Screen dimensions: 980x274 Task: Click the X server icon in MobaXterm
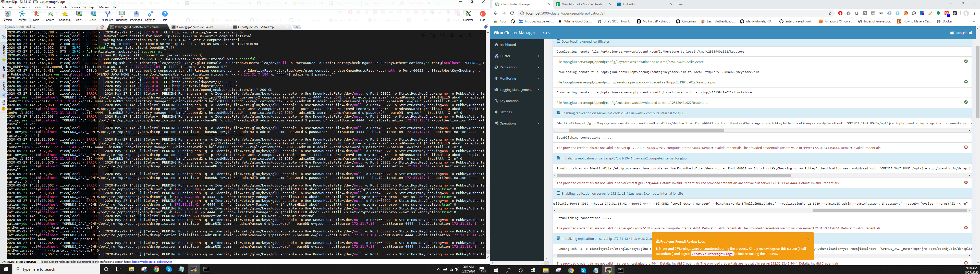pos(468,16)
